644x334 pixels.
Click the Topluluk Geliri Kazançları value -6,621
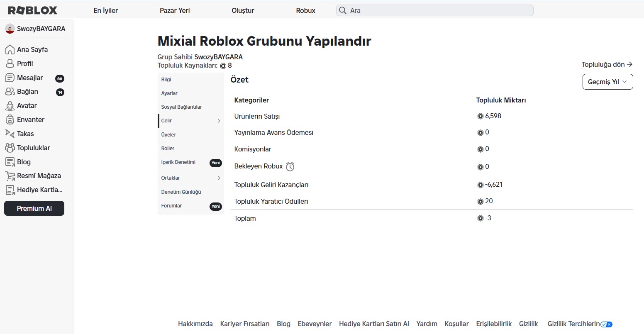click(x=494, y=185)
